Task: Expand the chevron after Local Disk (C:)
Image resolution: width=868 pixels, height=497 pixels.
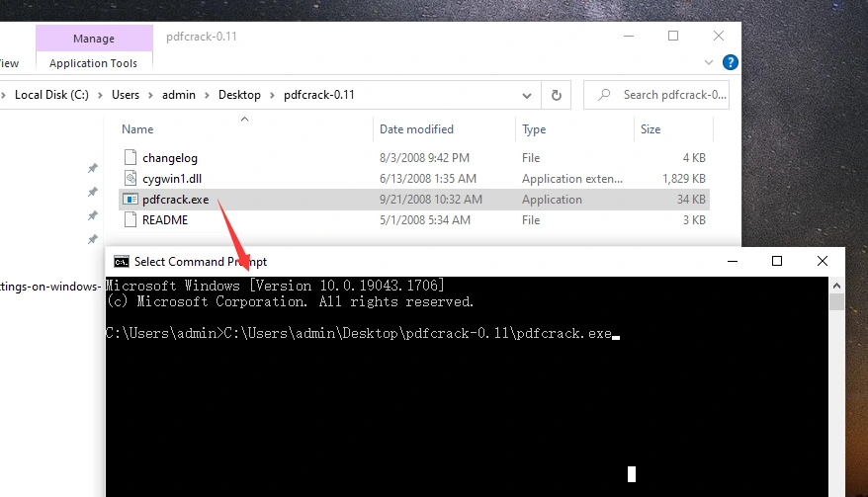Action: point(100,95)
